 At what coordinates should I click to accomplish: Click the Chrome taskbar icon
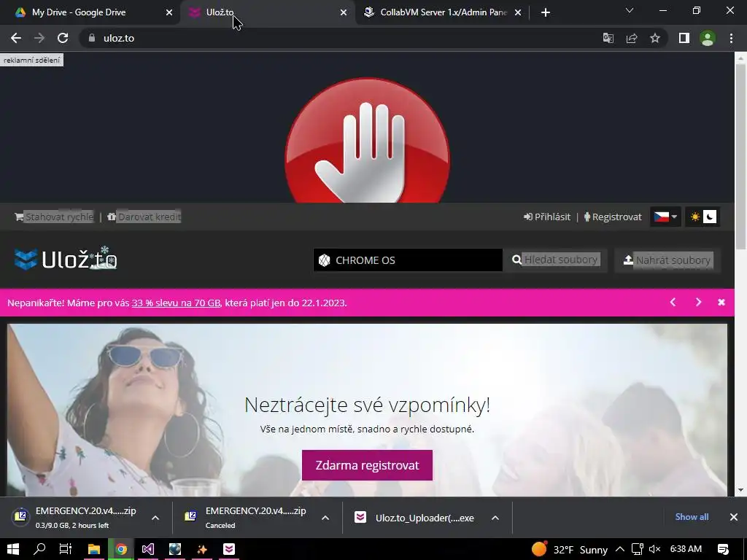coord(121,549)
